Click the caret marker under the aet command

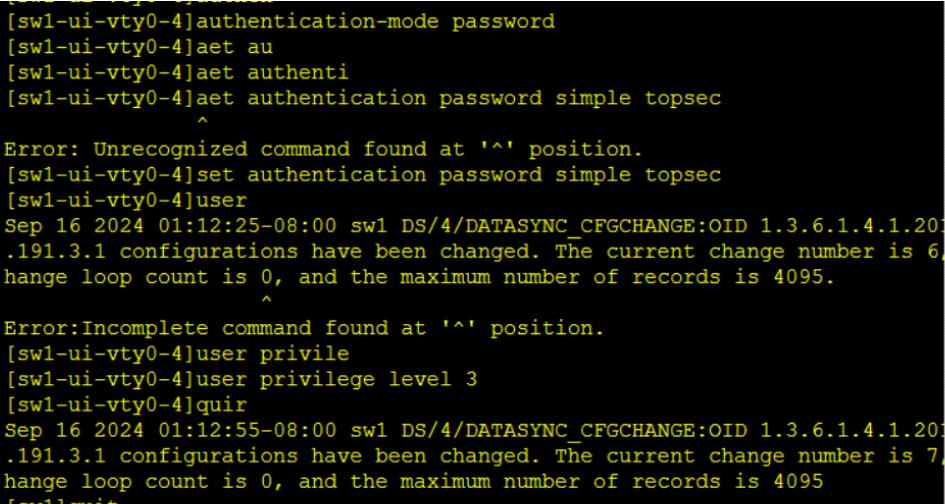coord(202,123)
